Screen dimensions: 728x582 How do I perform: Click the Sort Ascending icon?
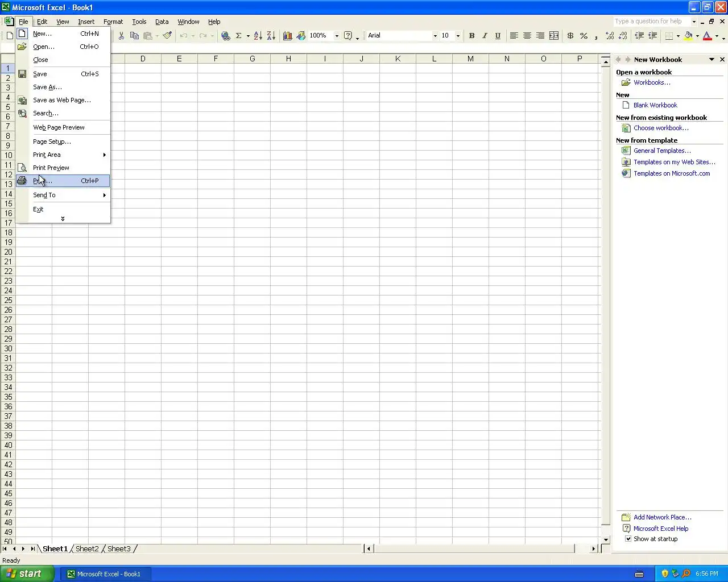[258, 35]
